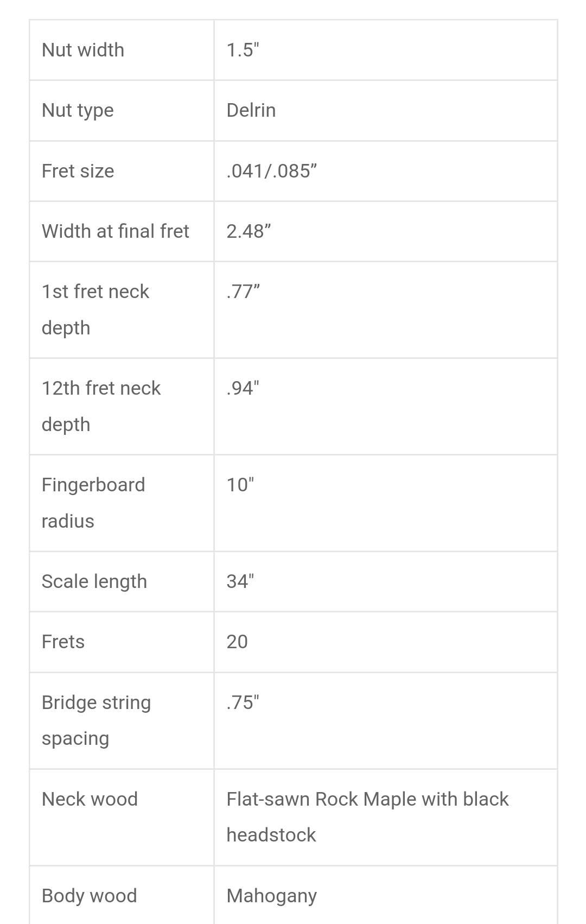
Task: Select the Nut width label cell
Action: coord(122,50)
